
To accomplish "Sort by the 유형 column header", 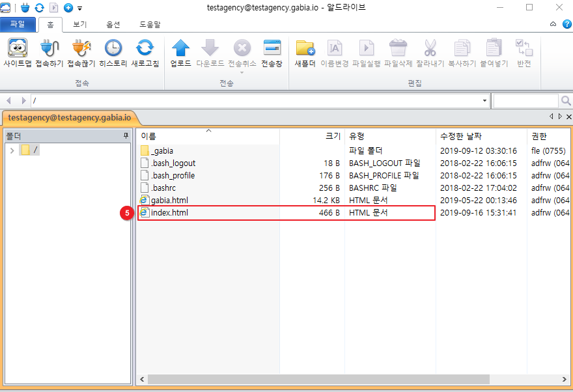I will click(391, 136).
